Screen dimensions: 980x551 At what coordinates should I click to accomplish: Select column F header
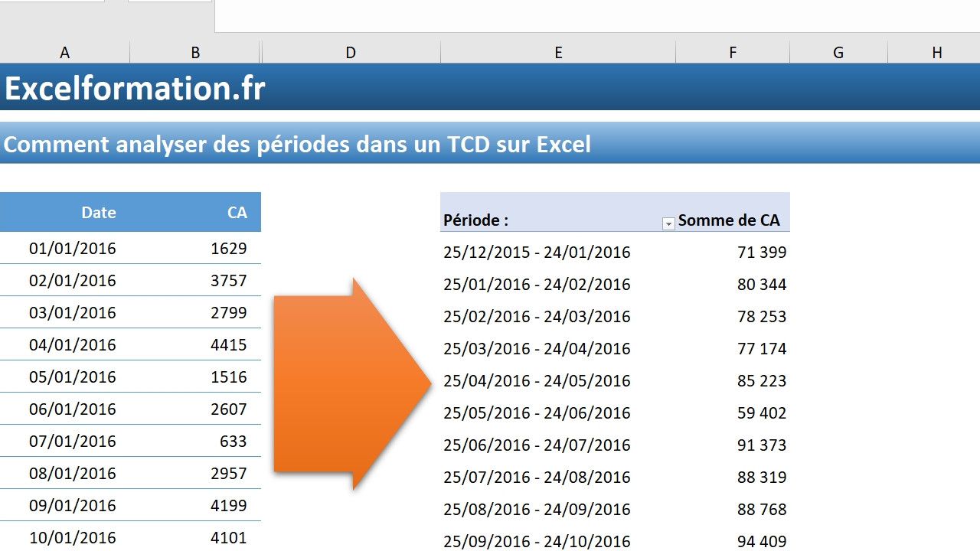point(733,52)
